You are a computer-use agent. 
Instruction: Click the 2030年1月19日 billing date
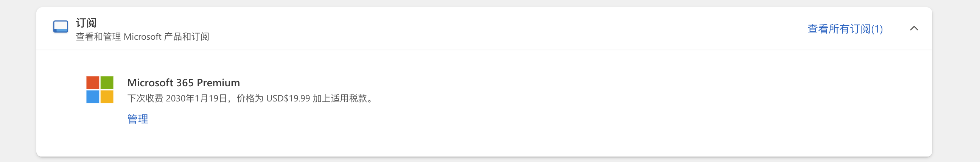pos(196,98)
